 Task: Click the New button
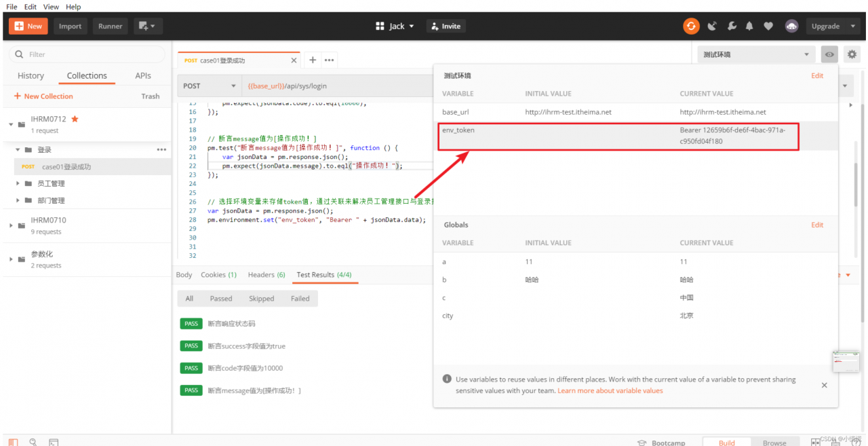28,26
